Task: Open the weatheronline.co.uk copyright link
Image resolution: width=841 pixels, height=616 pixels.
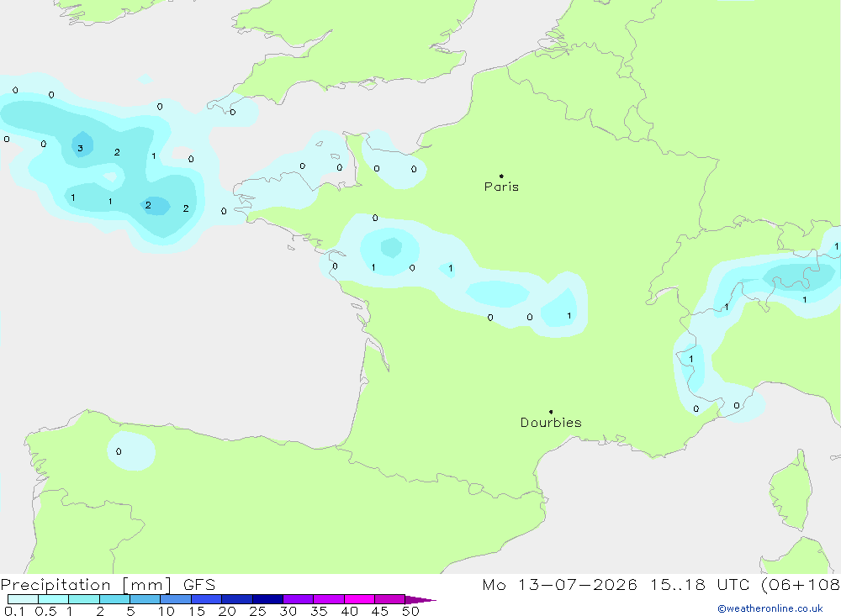Action: pyautogui.click(x=770, y=608)
